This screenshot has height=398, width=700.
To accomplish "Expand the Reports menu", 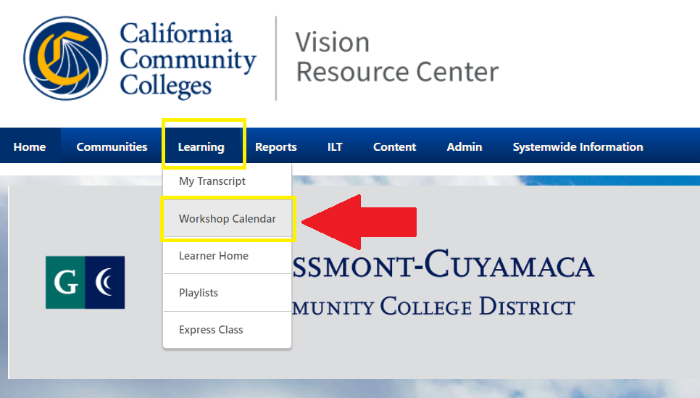I will (276, 147).
